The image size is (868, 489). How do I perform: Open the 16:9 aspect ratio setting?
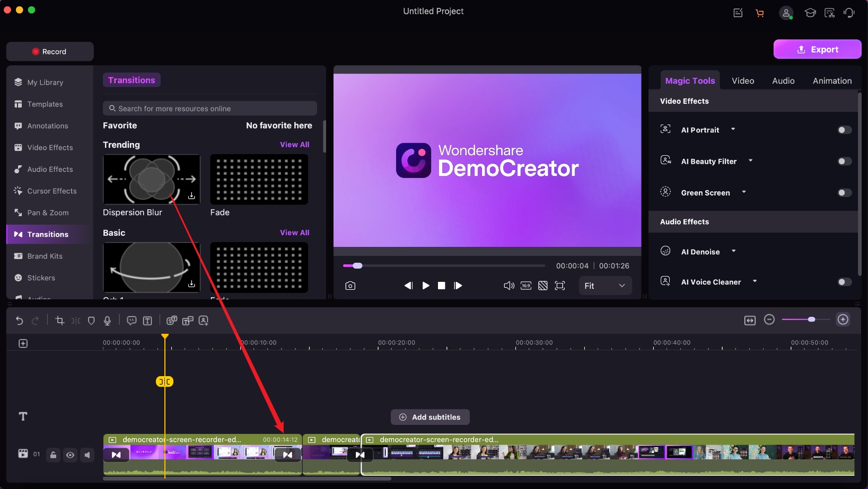click(526, 286)
